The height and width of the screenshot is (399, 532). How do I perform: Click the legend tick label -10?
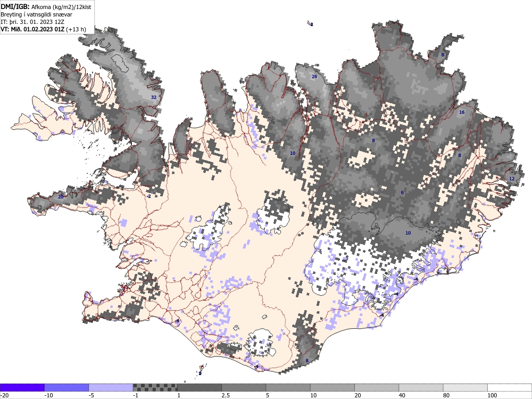tap(48, 395)
